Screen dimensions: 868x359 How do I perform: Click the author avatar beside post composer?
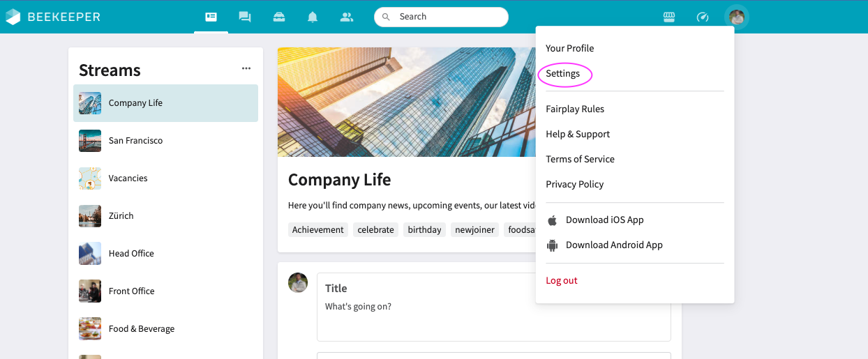tap(298, 282)
